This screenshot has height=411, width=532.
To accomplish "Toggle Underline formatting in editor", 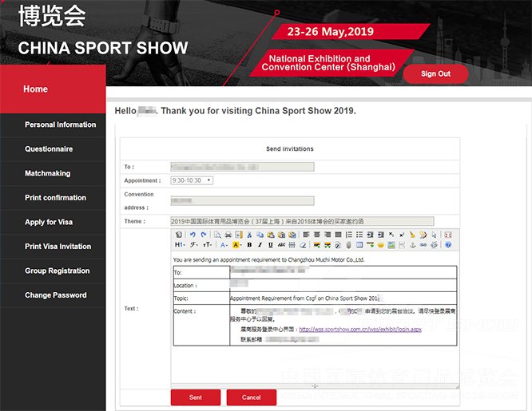I will [270, 245].
